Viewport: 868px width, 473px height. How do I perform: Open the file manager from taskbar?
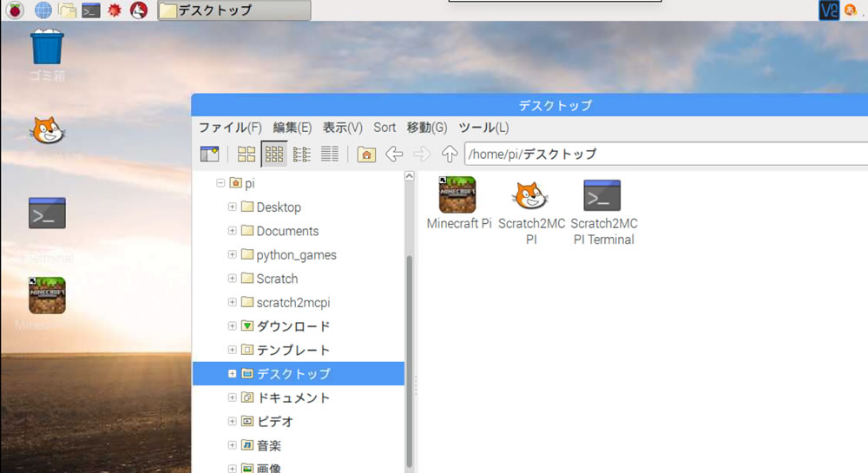pos(67,10)
